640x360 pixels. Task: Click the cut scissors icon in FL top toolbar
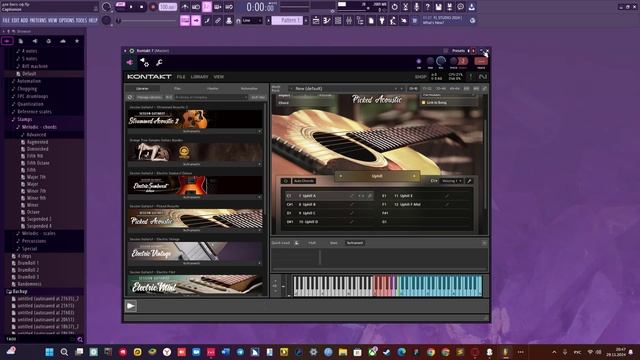tap(405, 7)
